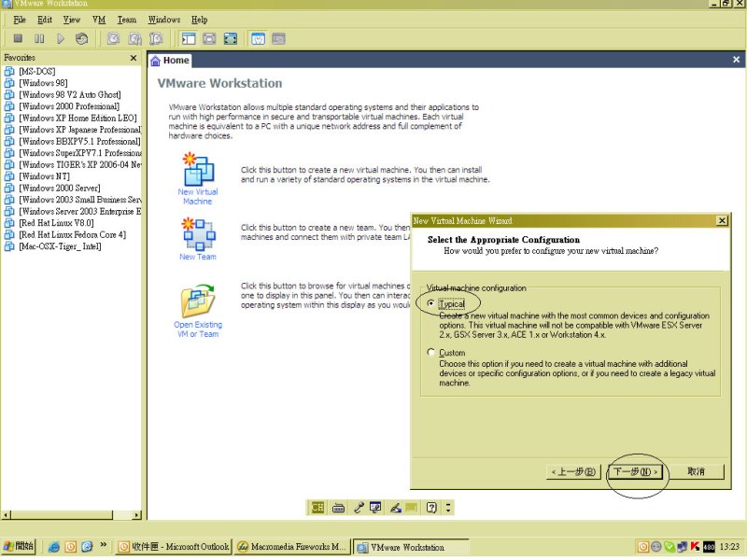The image size is (747, 560).
Task: Click the Favorites horizontal scrollbar thumb
Action: (x=62, y=515)
